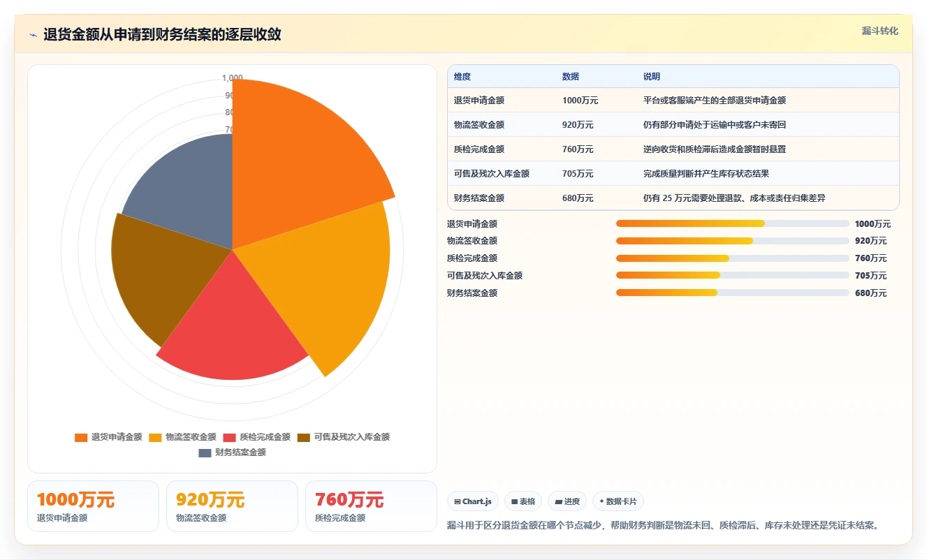Click the 920万元 data card
This screenshot has width=927, height=560.
click(x=232, y=506)
